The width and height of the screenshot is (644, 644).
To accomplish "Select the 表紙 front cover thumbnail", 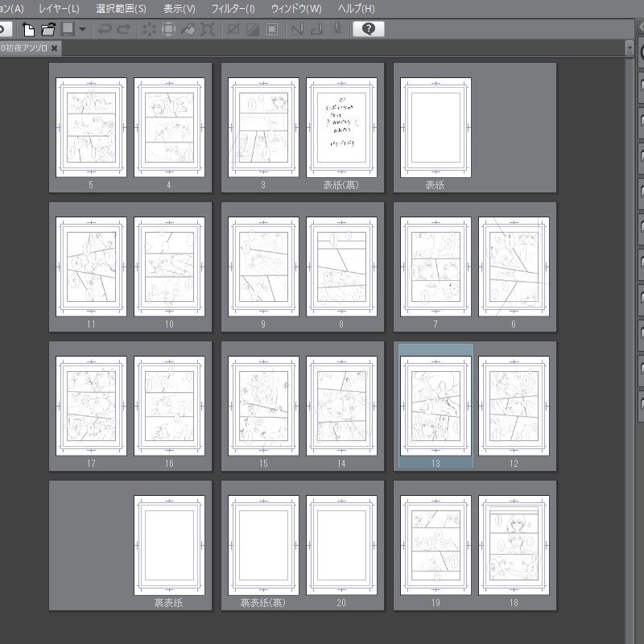I will click(x=436, y=127).
